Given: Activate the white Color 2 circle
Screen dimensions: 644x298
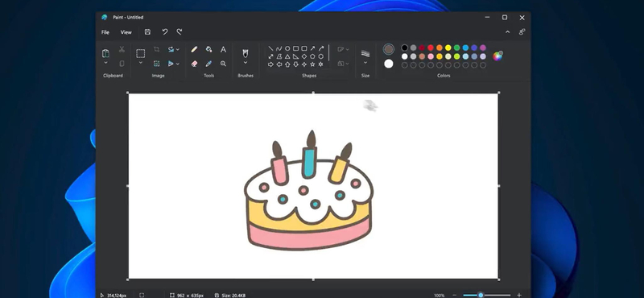Looking at the screenshot, I should (x=389, y=64).
